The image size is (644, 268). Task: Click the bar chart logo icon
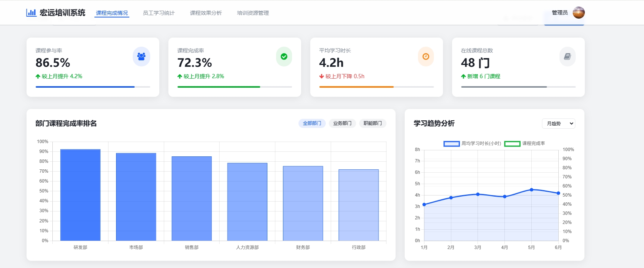click(x=31, y=13)
